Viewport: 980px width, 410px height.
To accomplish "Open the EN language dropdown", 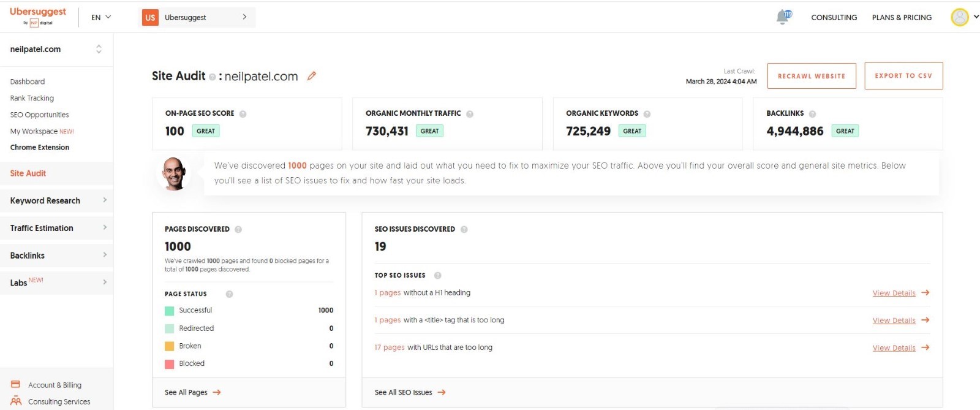I will (x=101, y=17).
